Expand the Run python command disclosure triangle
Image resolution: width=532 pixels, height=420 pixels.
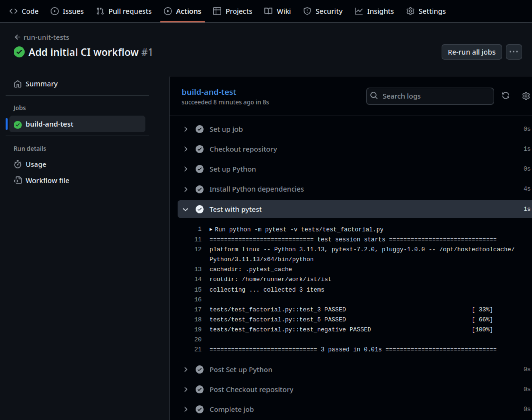211,229
